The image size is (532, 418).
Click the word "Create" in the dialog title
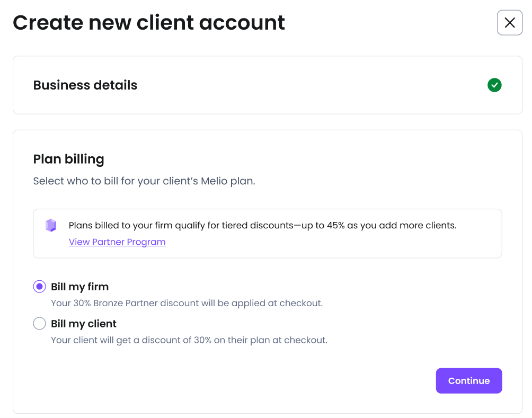pos(48,23)
